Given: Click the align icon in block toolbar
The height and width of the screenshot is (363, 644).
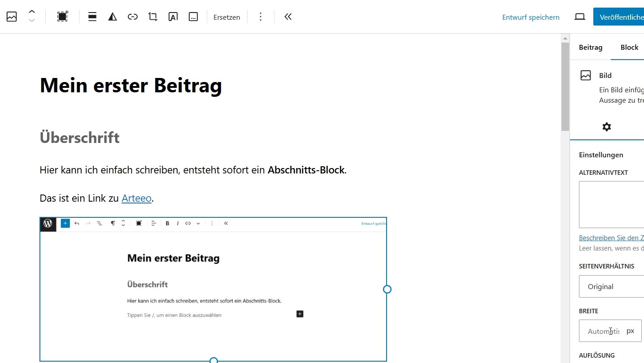Looking at the screenshot, I should (92, 17).
